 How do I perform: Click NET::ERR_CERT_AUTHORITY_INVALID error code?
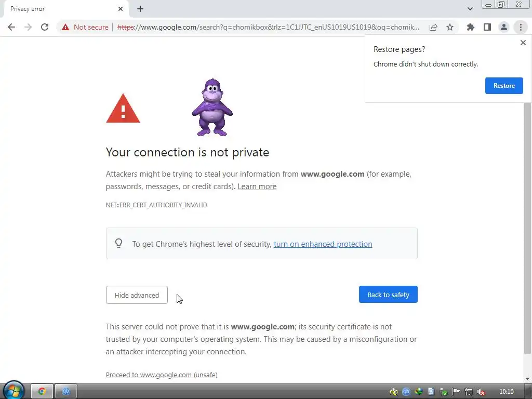point(156,205)
